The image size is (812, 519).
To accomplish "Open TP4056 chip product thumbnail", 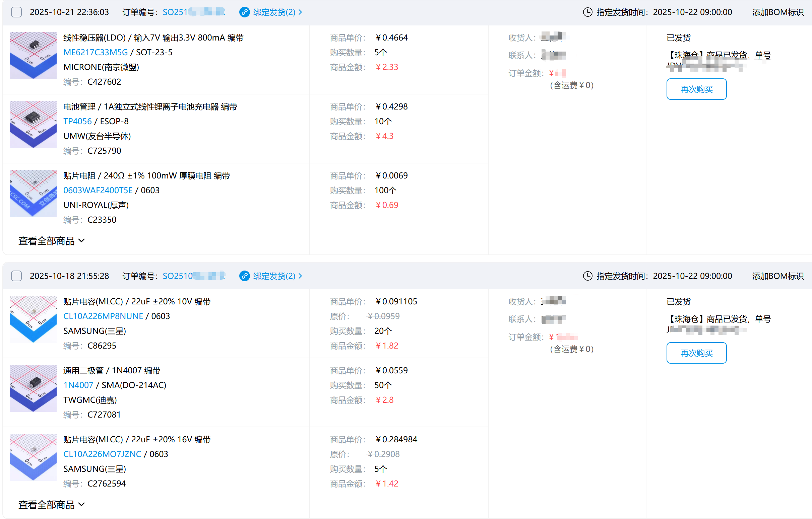I will [33, 124].
